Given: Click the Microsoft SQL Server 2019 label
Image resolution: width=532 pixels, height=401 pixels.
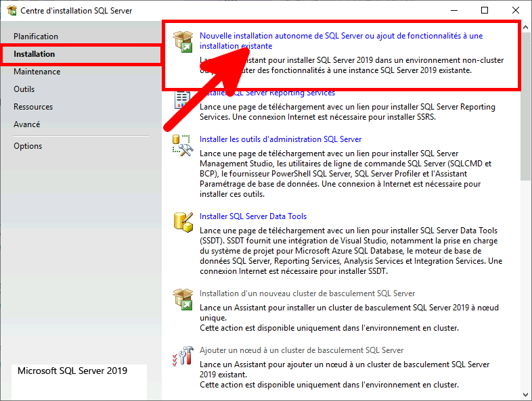Looking at the screenshot, I should pyautogui.click(x=72, y=371).
